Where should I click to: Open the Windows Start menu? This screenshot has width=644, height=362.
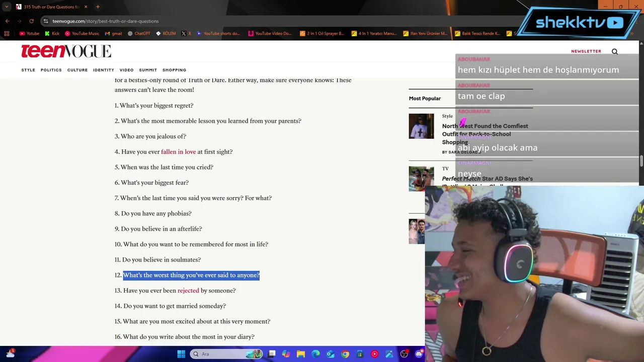pos(181,354)
